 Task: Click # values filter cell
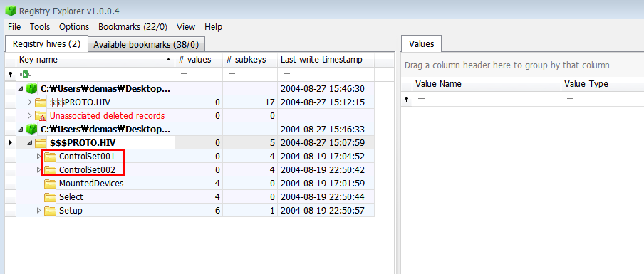[199, 74]
